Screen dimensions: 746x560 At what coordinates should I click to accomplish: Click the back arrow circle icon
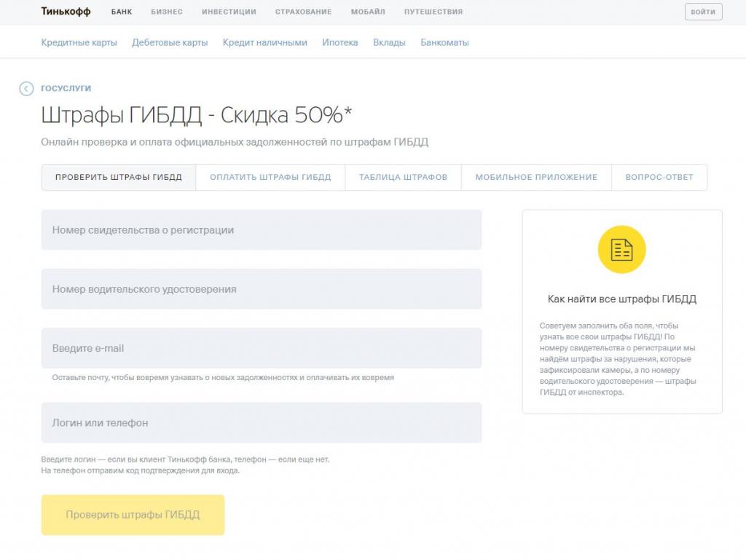pyautogui.click(x=26, y=88)
